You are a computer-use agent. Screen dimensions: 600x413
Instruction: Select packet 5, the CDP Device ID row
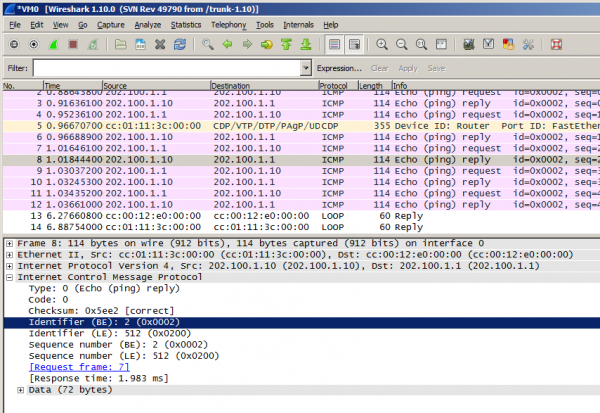pyautogui.click(x=302, y=126)
